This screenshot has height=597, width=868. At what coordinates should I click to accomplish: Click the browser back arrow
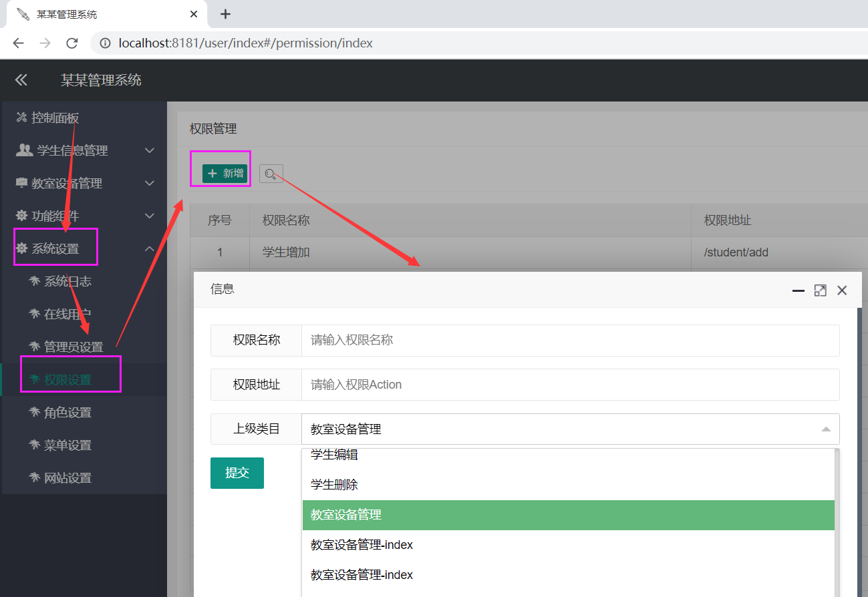pyautogui.click(x=17, y=43)
